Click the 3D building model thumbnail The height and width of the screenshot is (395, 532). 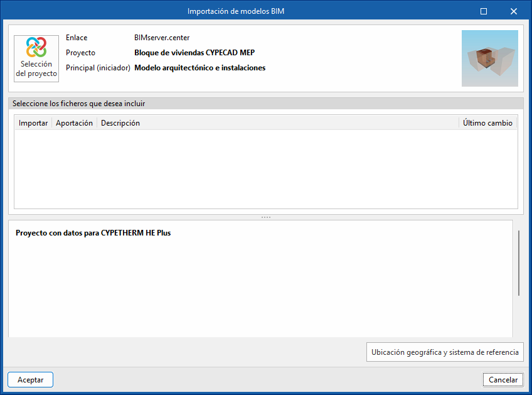pyautogui.click(x=489, y=58)
